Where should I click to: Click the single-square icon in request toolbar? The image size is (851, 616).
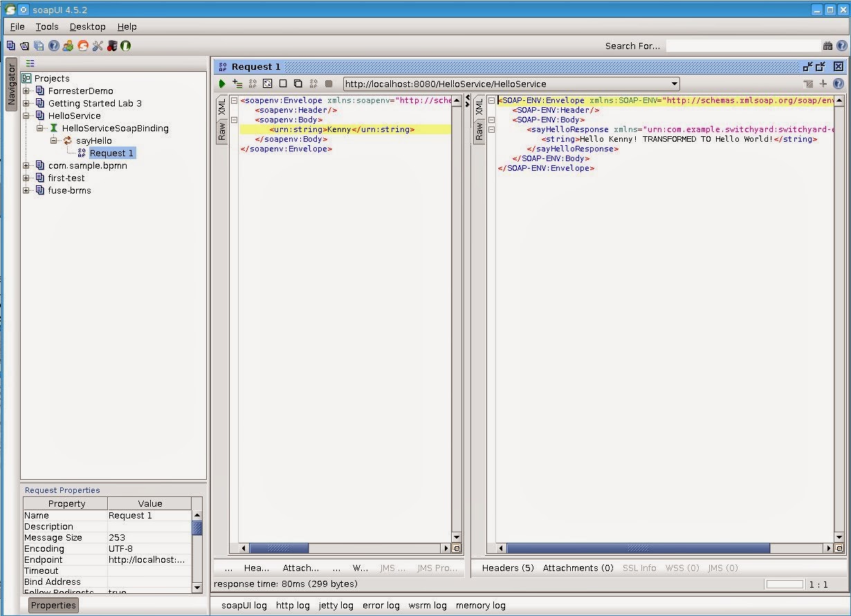[283, 84]
